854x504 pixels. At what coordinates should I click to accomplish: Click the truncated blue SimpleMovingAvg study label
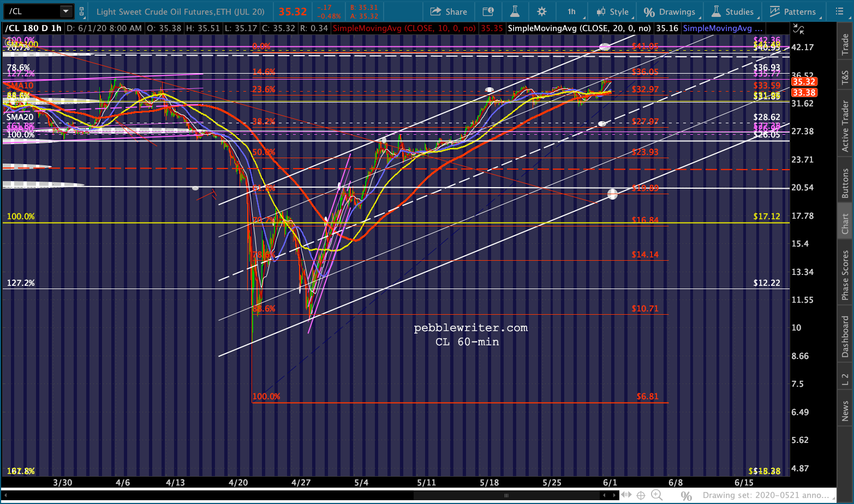coord(723,28)
